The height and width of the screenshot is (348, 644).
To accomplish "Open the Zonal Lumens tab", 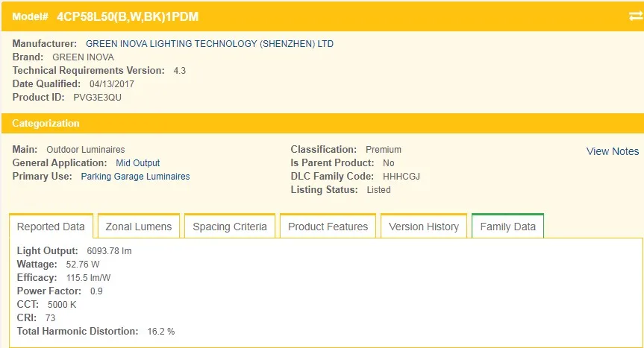I will point(139,227).
